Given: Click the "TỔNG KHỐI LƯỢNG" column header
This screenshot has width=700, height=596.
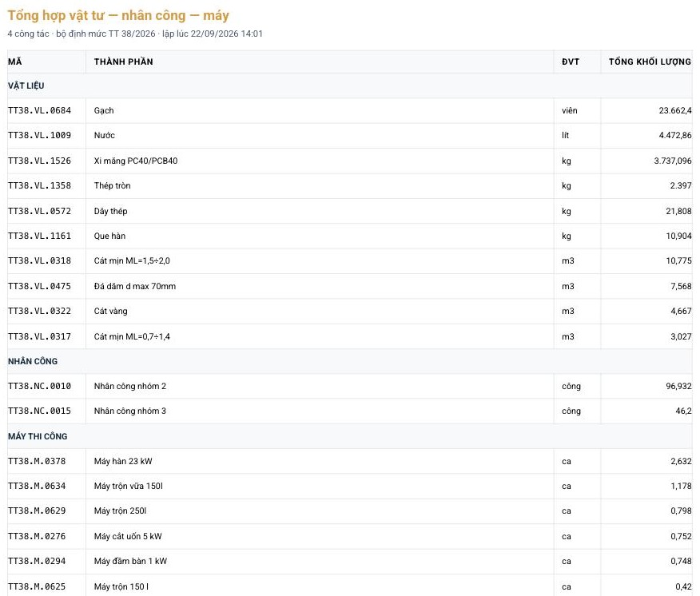Looking at the screenshot, I should pyautogui.click(x=650, y=62).
